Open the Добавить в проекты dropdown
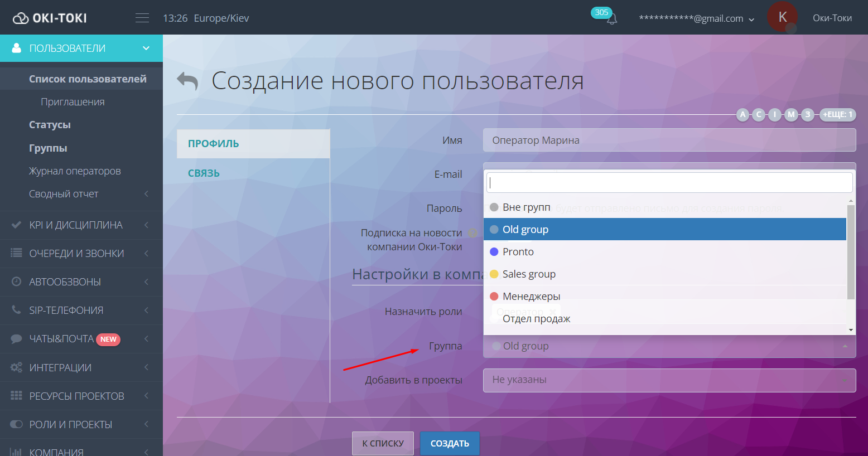This screenshot has width=868, height=456. 669,380
